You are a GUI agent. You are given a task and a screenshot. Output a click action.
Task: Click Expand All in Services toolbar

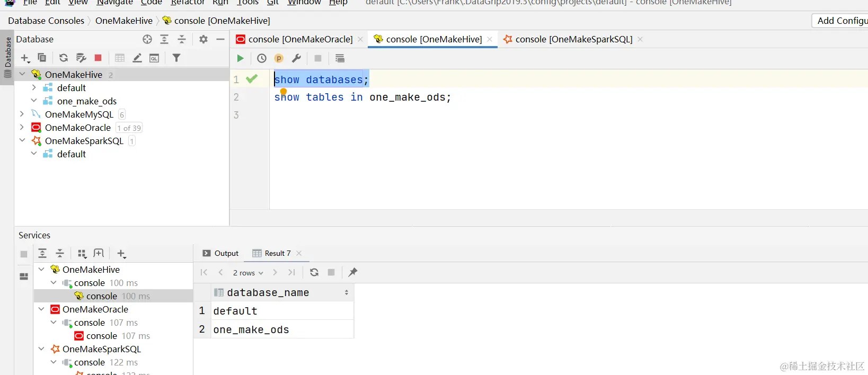click(42, 253)
